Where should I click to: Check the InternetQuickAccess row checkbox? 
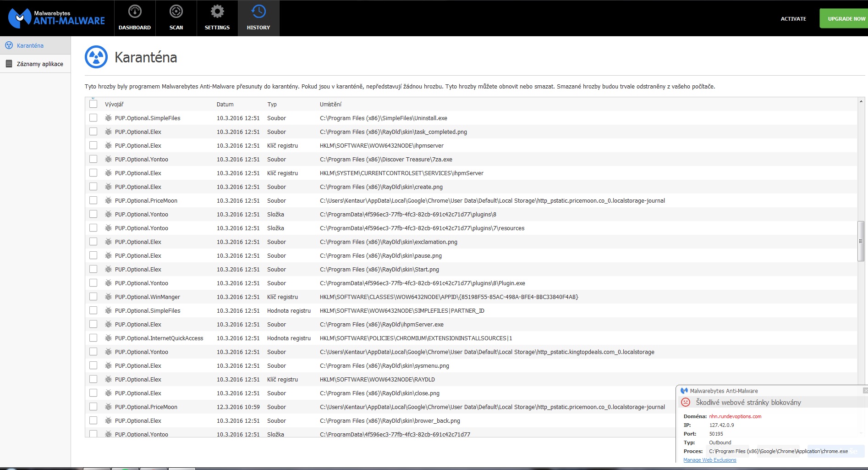pyautogui.click(x=93, y=338)
